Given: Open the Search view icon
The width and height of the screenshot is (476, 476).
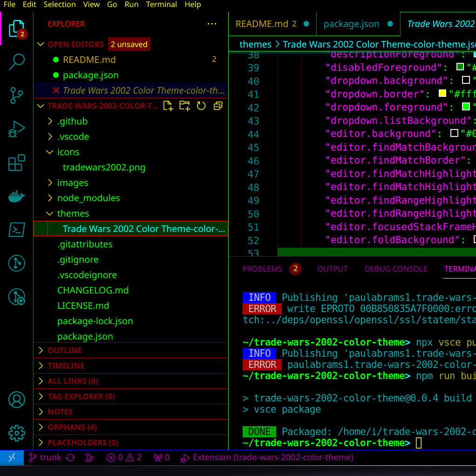Looking at the screenshot, I should (16, 61).
